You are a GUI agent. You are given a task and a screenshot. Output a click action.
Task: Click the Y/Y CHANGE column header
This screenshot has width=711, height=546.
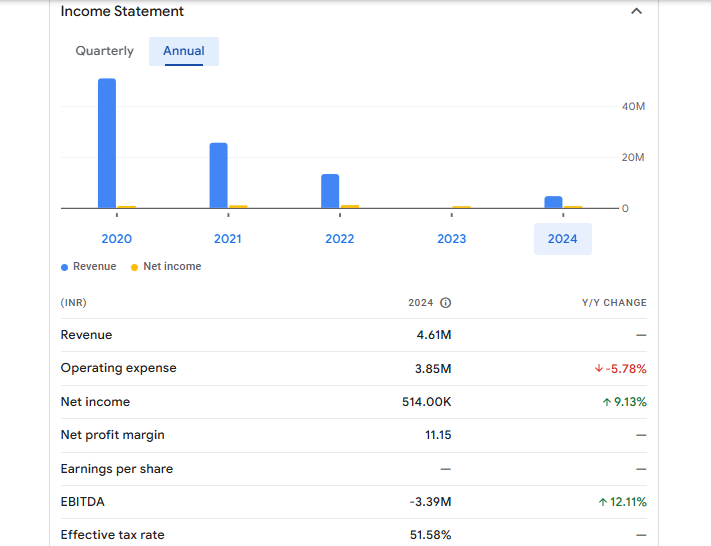[614, 302]
